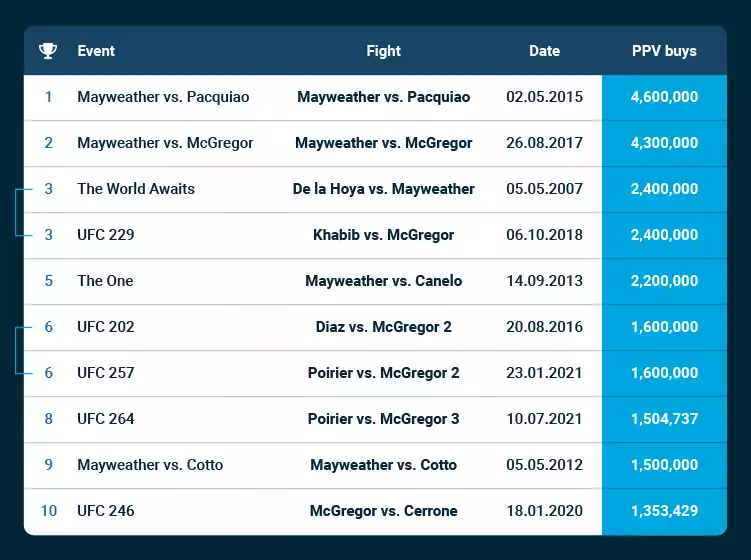This screenshot has width=751, height=560.
Task: Select the Mayweather vs. McGregor event name
Action: [165, 143]
